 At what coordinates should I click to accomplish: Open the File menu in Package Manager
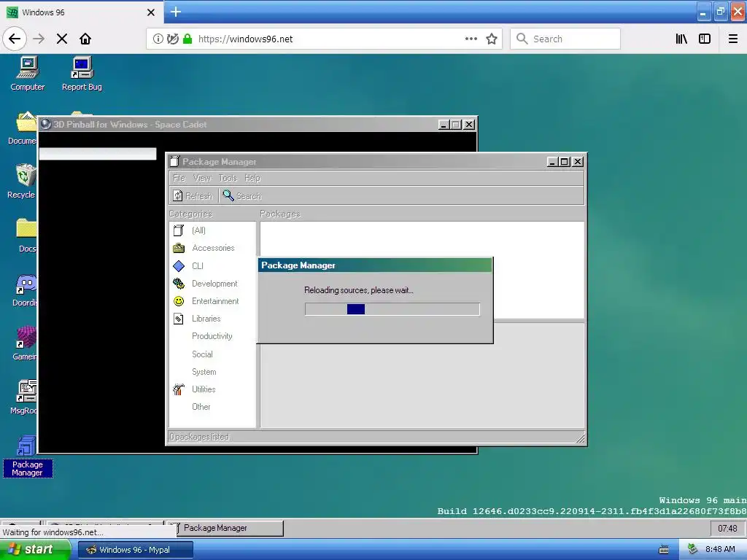[179, 178]
